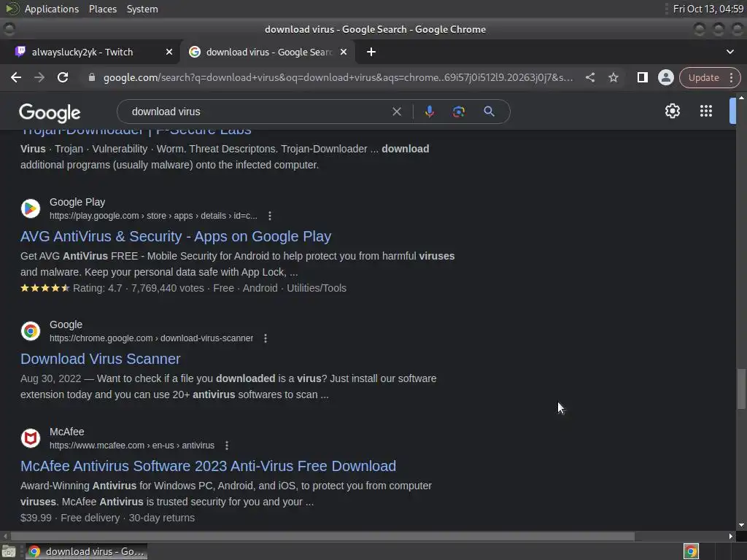Click the address bar URL
Viewport: 747px width, 560px height.
click(x=338, y=77)
